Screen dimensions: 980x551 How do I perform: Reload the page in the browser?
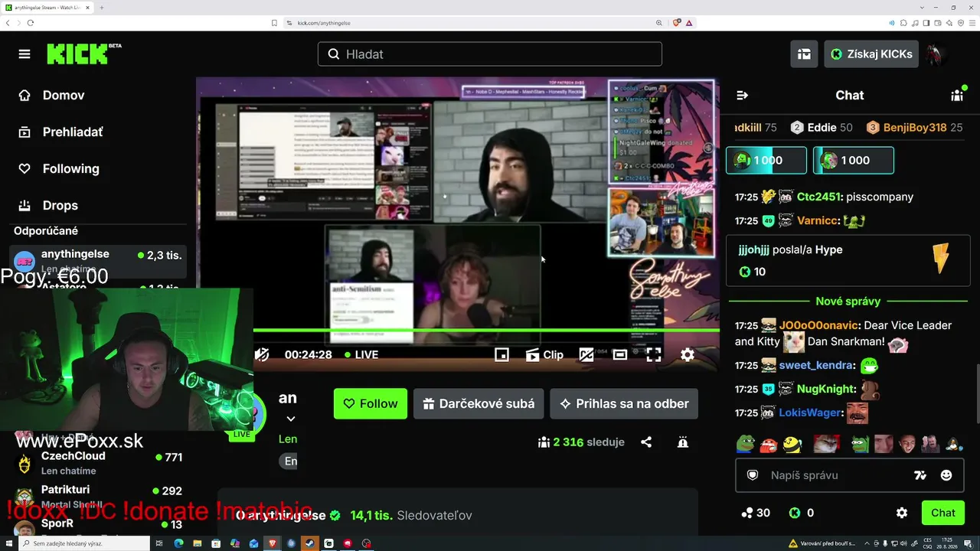pos(30,23)
